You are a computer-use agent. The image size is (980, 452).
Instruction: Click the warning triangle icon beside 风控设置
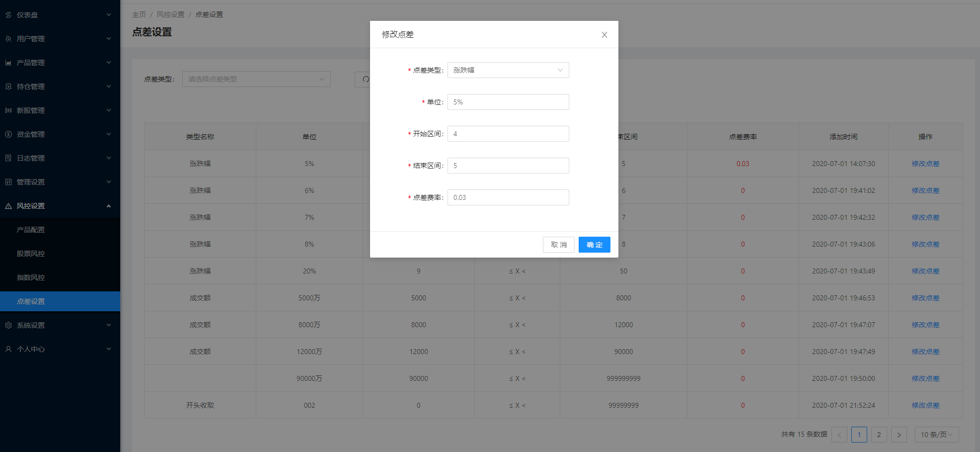click(8, 206)
